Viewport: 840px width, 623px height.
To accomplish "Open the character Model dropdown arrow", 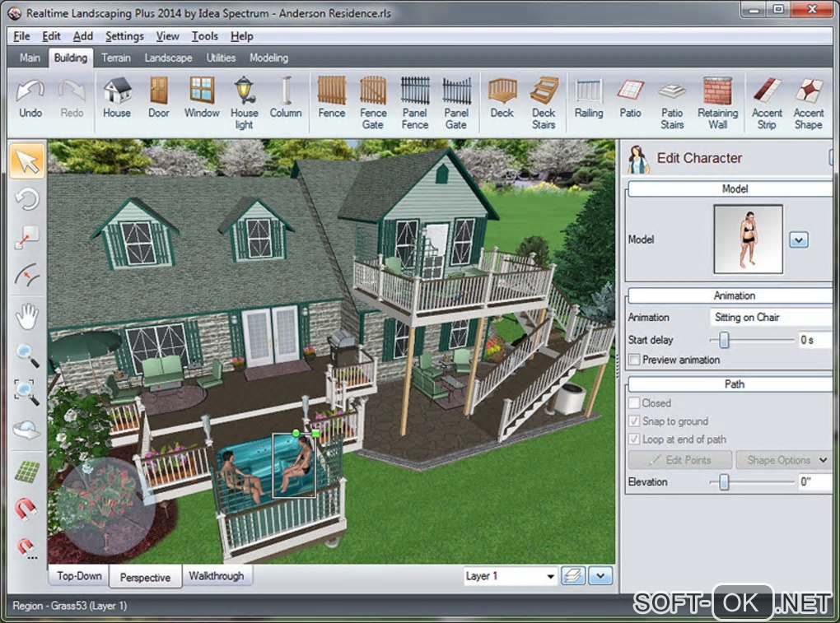I will pos(798,239).
